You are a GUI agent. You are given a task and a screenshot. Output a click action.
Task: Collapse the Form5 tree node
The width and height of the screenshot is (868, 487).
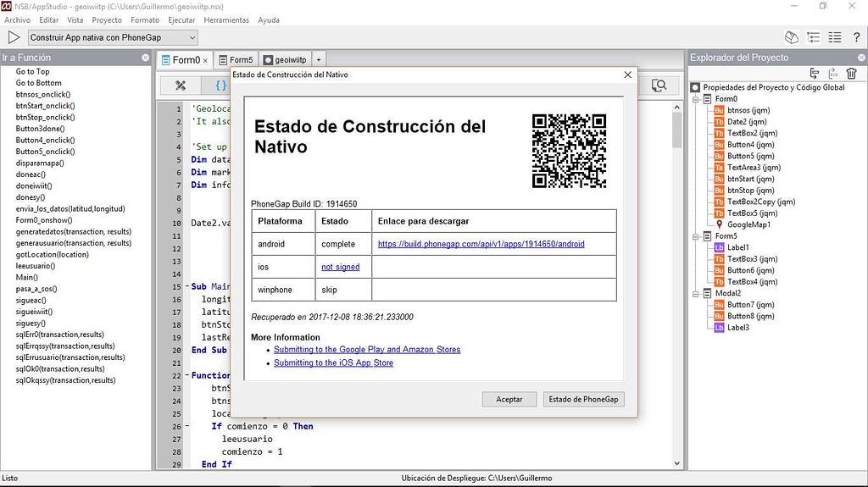pyautogui.click(x=696, y=236)
